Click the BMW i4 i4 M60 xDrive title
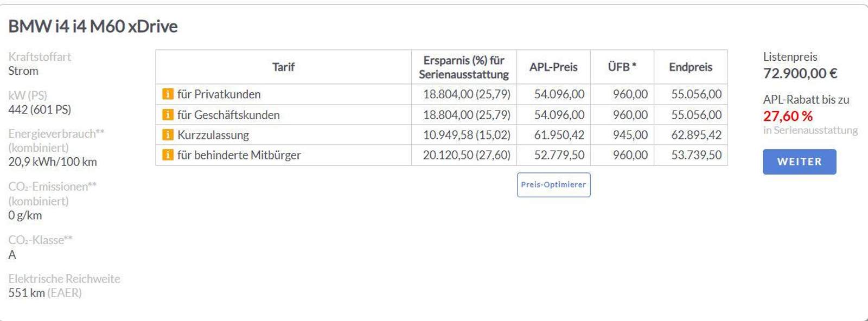 coord(93,27)
